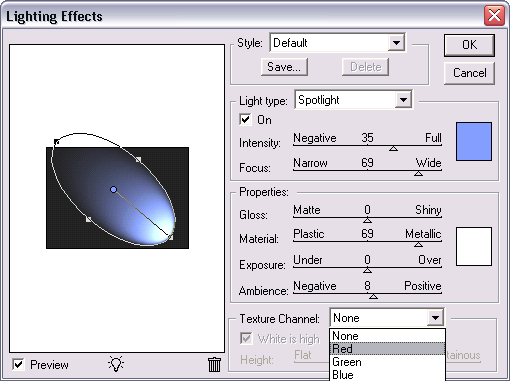
Task: Click the Flat label on Height slider
Action: 303,355
